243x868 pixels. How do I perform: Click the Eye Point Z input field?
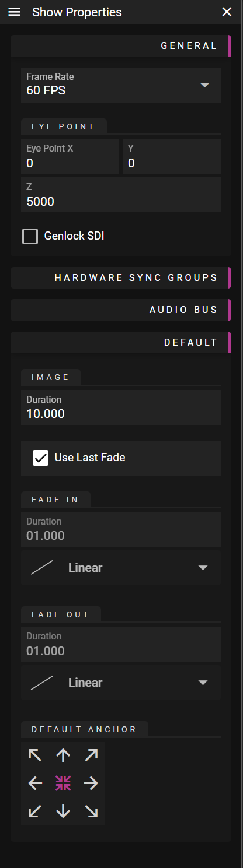point(121,195)
